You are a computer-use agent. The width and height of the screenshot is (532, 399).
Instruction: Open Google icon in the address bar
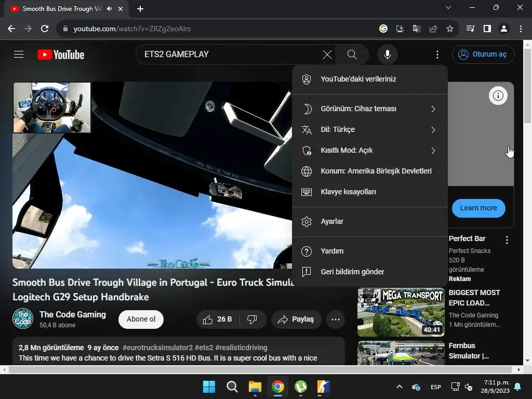[383, 29]
